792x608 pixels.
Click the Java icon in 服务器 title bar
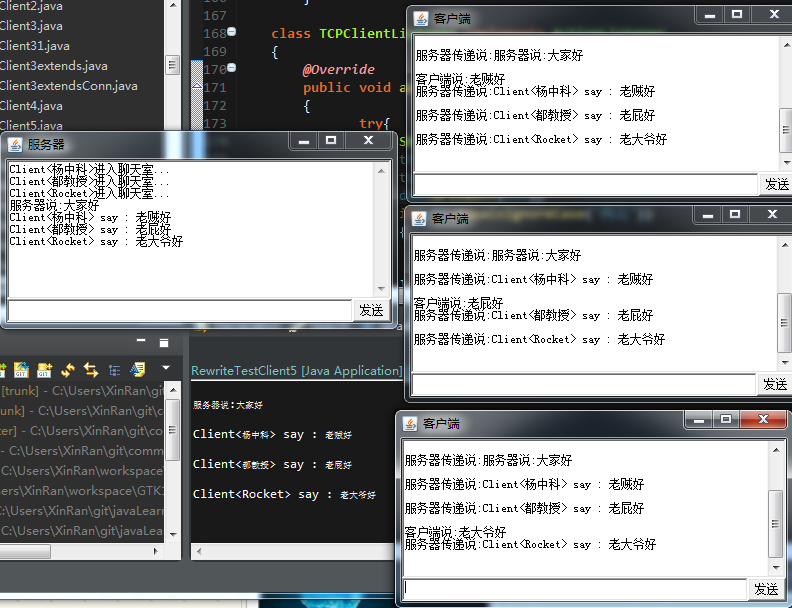[15, 144]
